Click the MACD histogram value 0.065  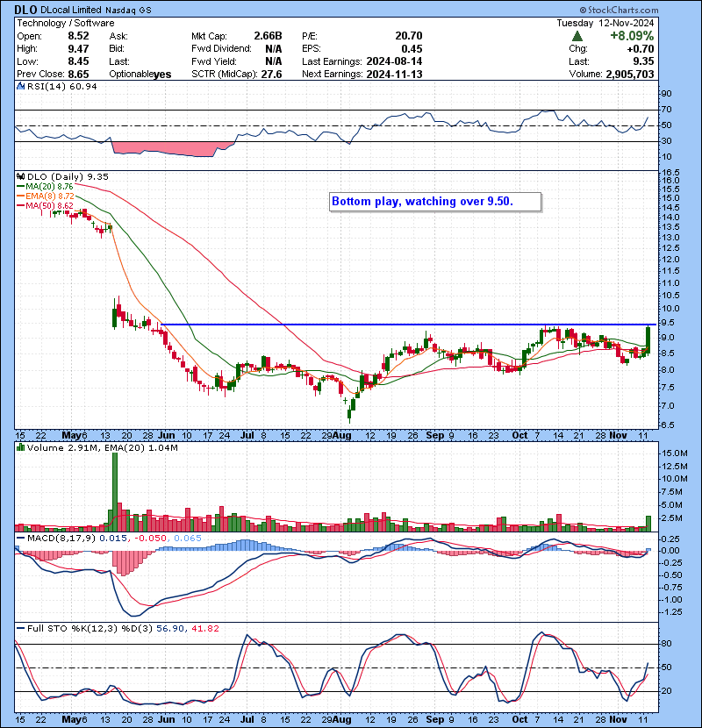188,539
